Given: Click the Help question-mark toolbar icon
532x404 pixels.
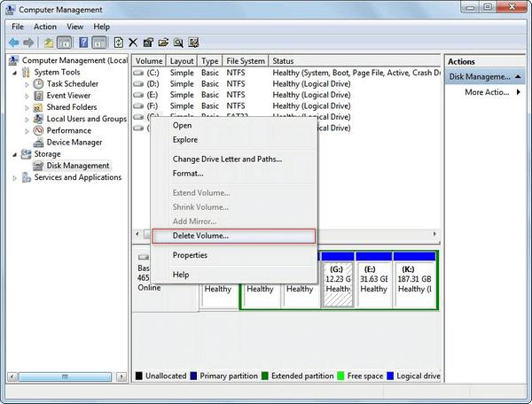Looking at the screenshot, I should pos(83,43).
